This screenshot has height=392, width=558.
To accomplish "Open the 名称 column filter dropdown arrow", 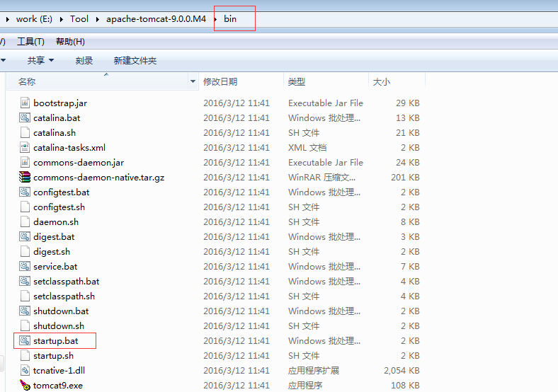I will (193, 81).
